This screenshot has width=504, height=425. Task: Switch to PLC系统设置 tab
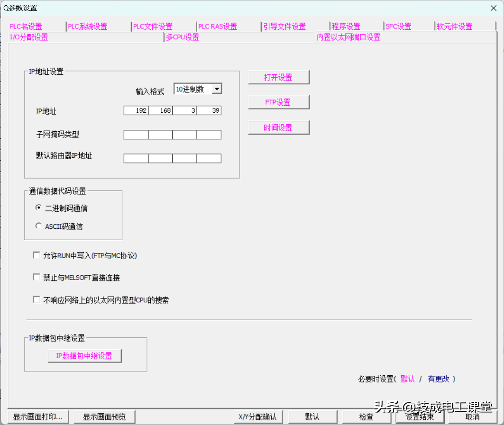pyautogui.click(x=88, y=27)
